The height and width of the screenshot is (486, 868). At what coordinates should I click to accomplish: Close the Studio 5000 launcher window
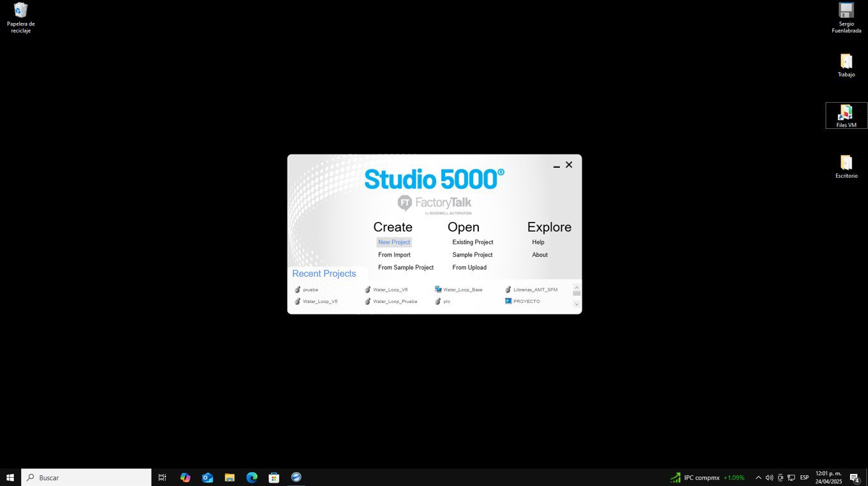(569, 165)
